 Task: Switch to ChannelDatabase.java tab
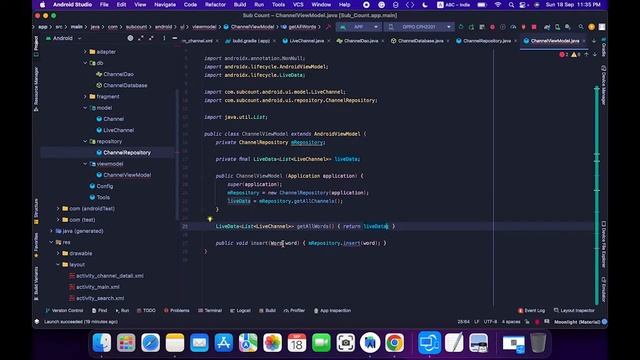(x=420, y=41)
